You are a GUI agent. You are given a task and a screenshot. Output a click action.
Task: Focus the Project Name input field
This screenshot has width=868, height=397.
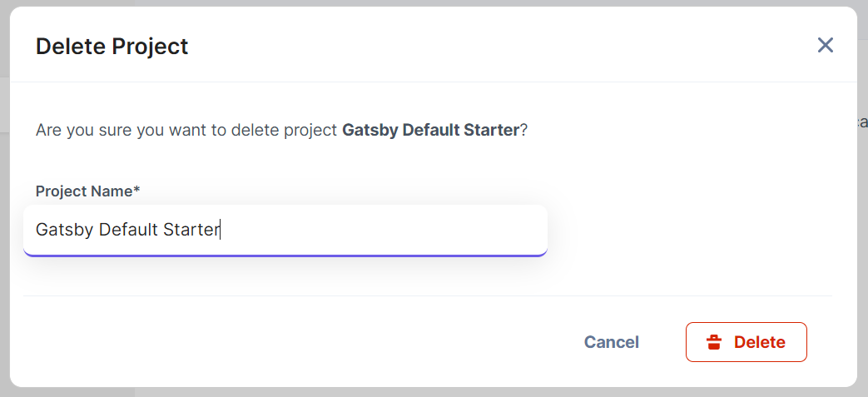point(285,231)
